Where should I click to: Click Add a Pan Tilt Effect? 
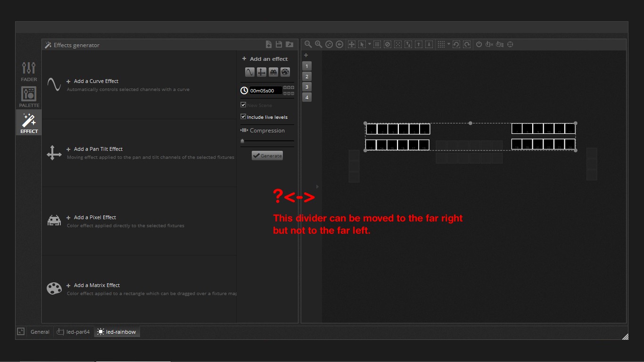pos(98,149)
